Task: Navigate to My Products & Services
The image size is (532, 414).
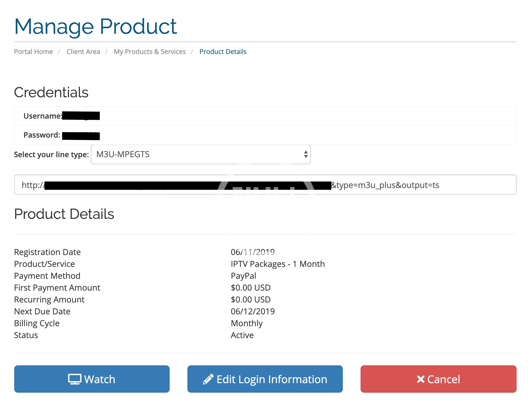Action: pos(150,52)
